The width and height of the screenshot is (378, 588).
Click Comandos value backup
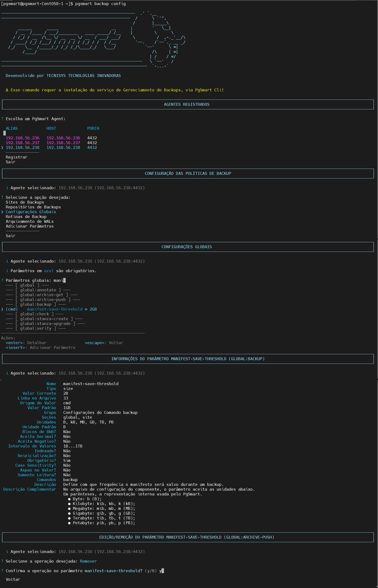click(x=70, y=480)
